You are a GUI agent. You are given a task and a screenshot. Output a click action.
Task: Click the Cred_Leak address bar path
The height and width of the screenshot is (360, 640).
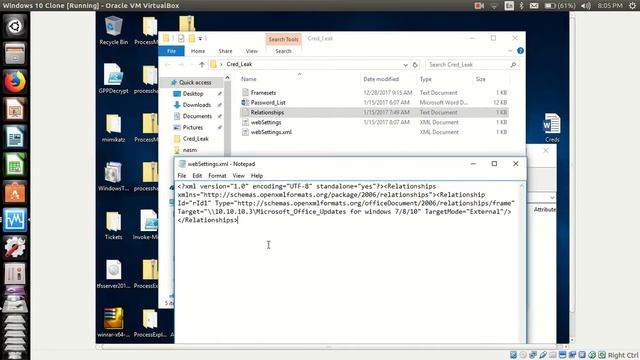click(x=239, y=64)
